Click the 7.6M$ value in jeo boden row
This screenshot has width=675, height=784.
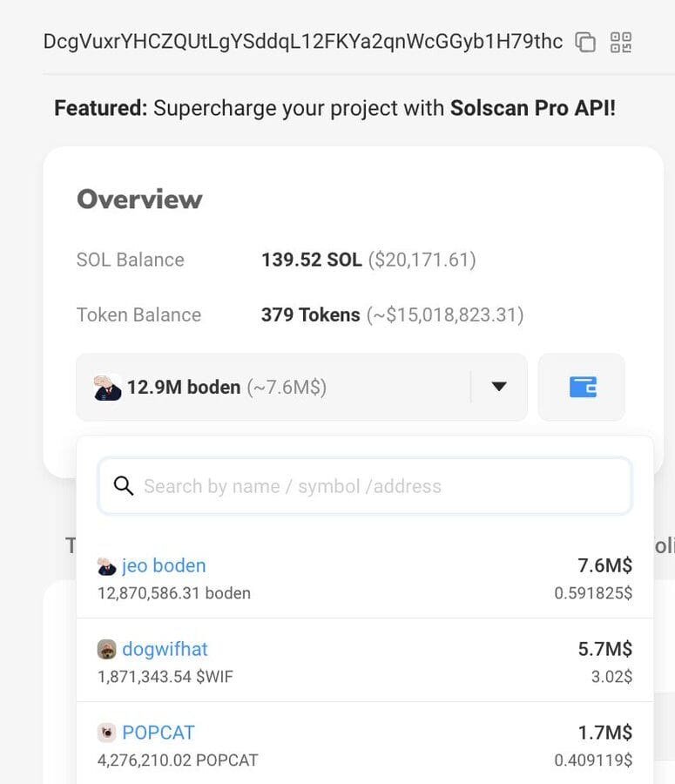tap(604, 565)
